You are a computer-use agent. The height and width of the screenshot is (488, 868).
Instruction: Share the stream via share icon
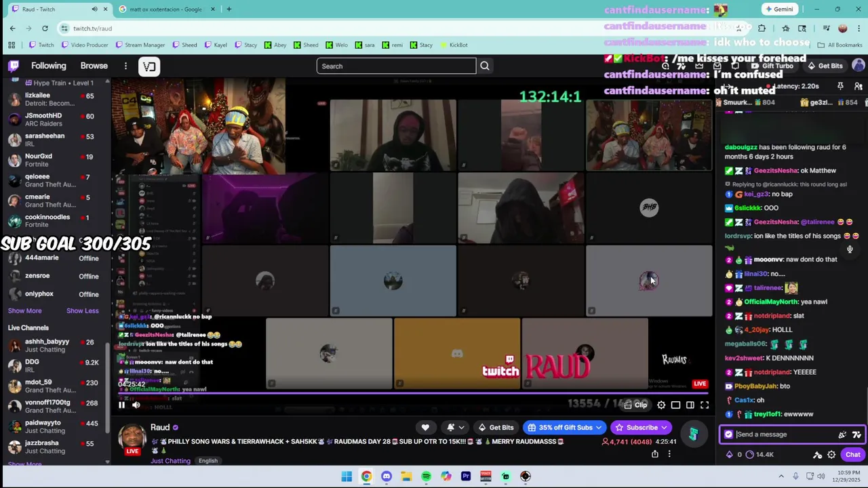[654, 454]
